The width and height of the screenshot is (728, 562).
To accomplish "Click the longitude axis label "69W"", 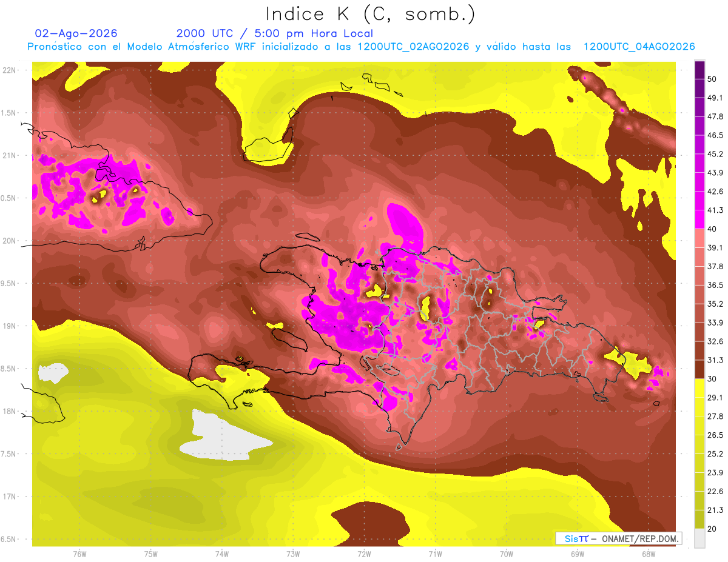I will point(577,554).
